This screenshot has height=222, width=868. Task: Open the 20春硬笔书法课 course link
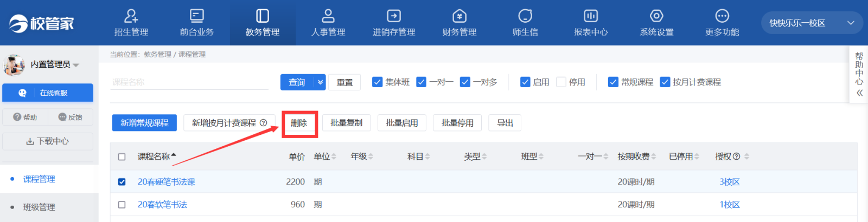(166, 182)
